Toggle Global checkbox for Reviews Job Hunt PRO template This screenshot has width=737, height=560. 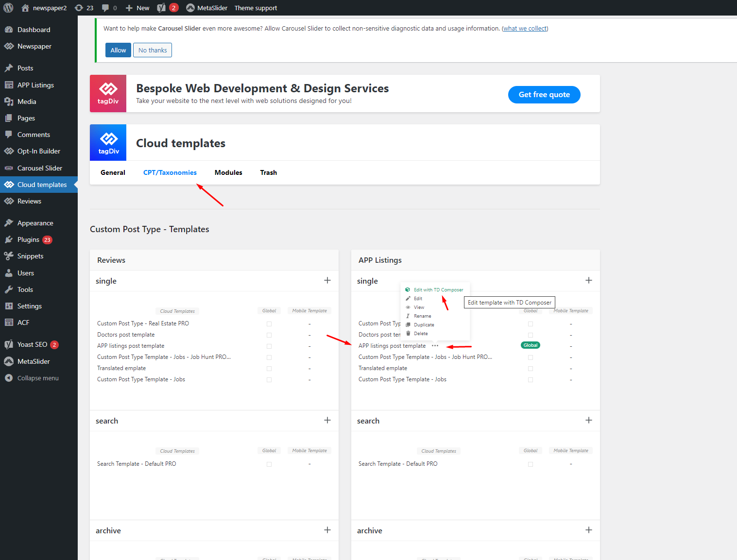point(269,357)
